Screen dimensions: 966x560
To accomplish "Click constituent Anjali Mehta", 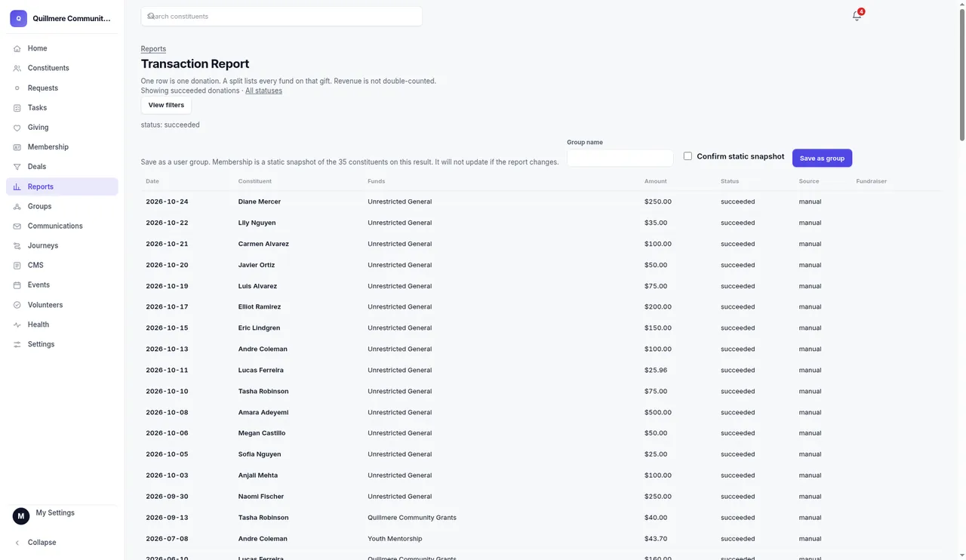I will coord(258,475).
